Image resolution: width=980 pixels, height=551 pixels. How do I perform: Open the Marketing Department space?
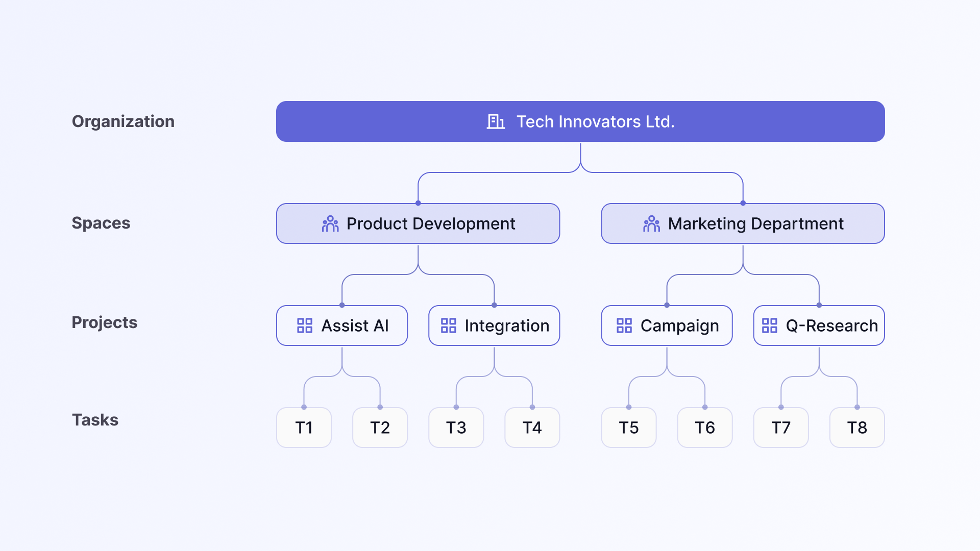coord(743,223)
